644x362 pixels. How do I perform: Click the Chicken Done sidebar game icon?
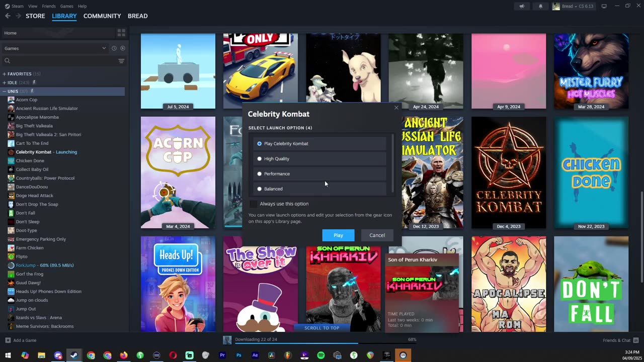click(11, 161)
